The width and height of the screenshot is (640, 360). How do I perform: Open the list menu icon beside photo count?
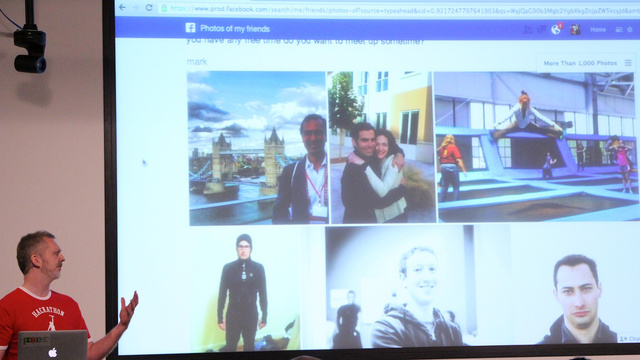tap(628, 63)
